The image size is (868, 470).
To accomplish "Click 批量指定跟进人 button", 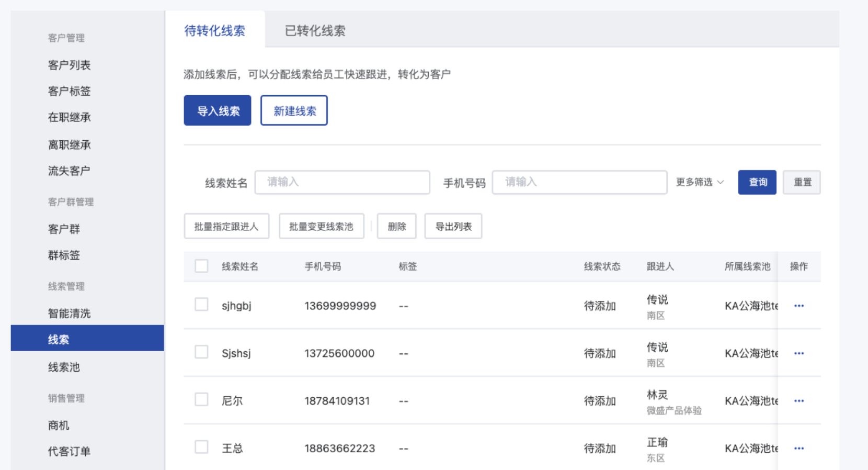I will click(x=226, y=226).
